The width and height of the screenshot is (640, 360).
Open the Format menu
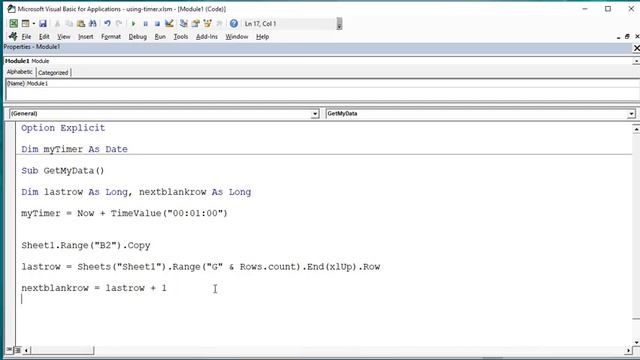pos(111,37)
